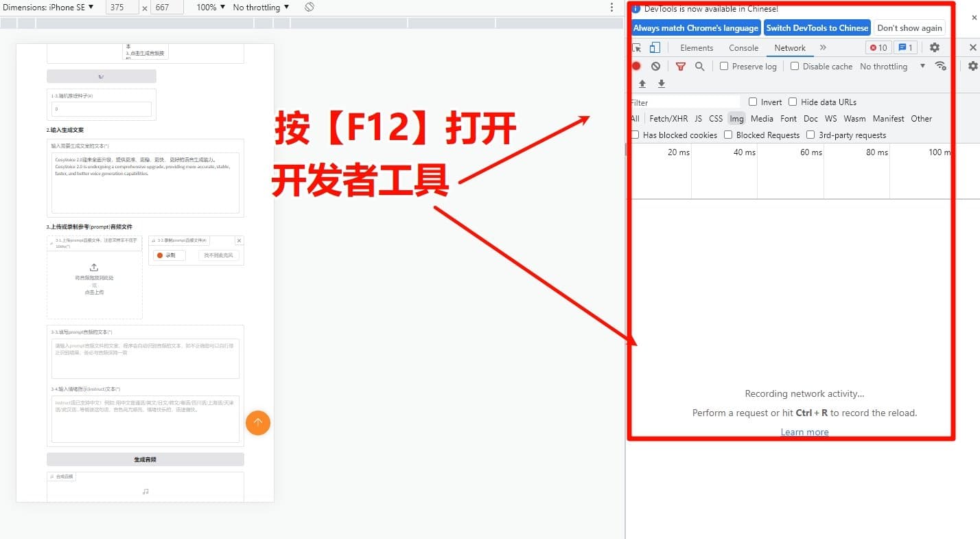
Task: Select the Img request filter tab
Action: tap(736, 118)
